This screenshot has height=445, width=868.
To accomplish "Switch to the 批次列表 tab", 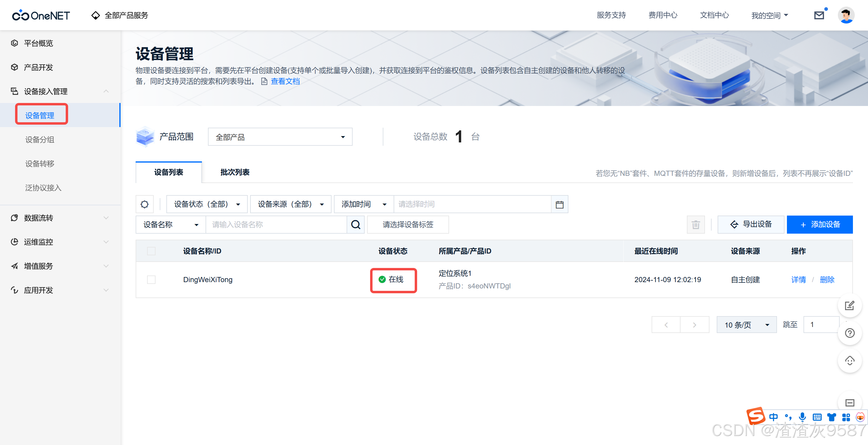I will (x=235, y=172).
